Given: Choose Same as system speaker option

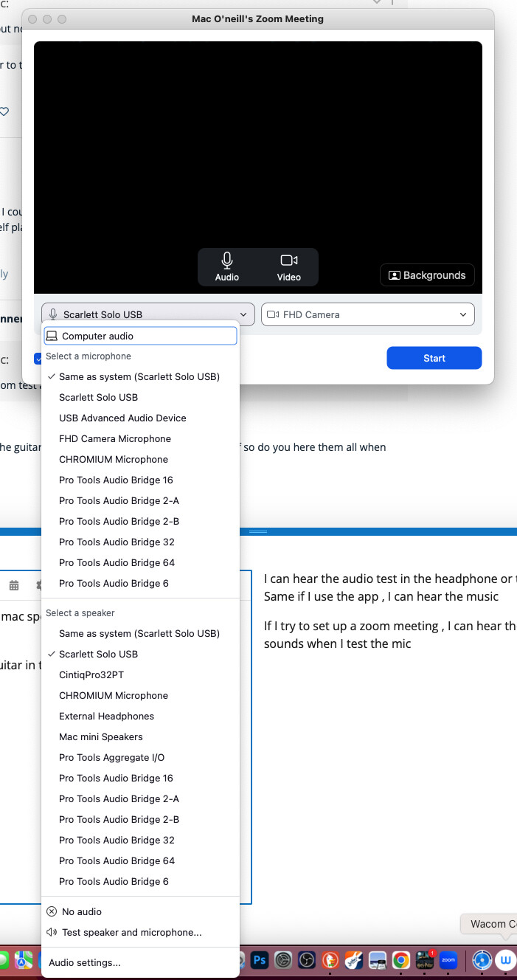Looking at the screenshot, I should [x=140, y=633].
